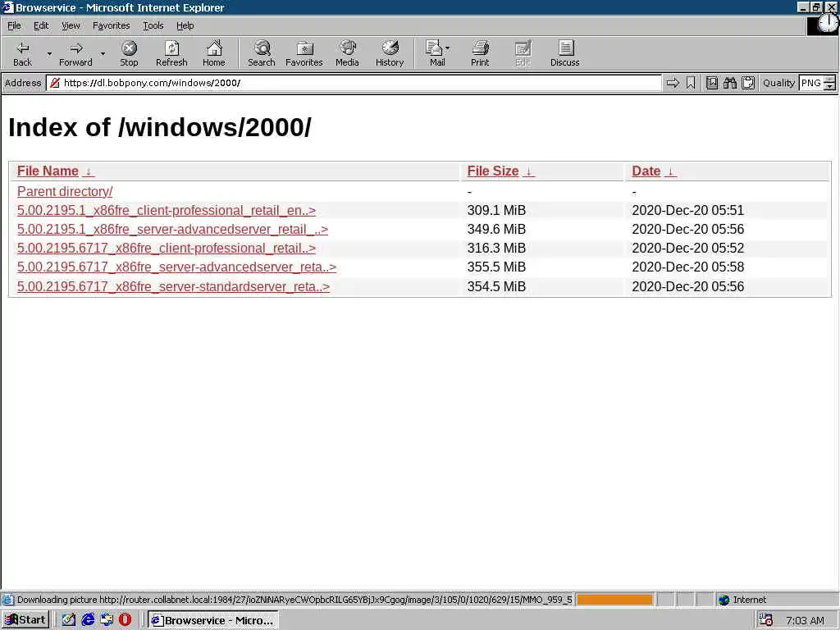Refresh the current page
840x630 pixels.
pyautogui.click(x=171, y=53)
